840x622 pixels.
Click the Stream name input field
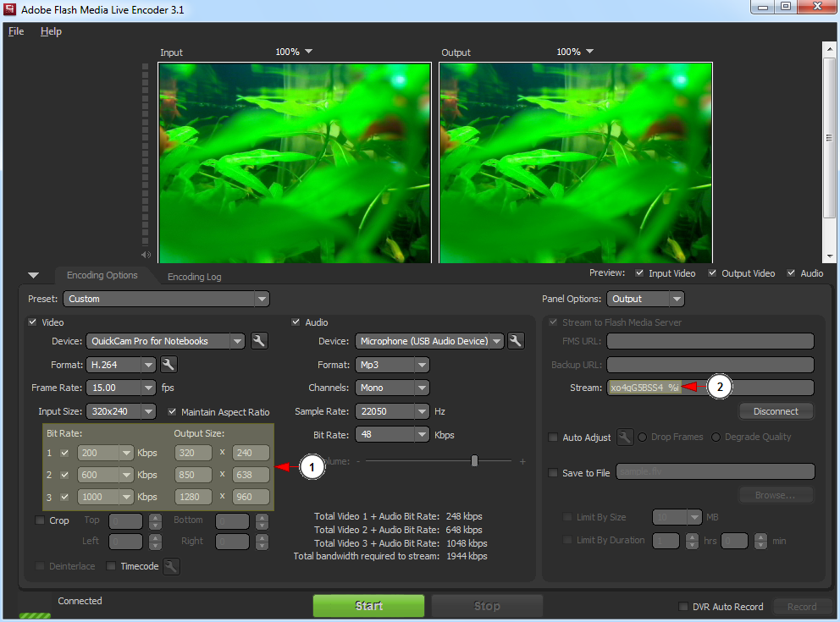click(x=710, y=388)
